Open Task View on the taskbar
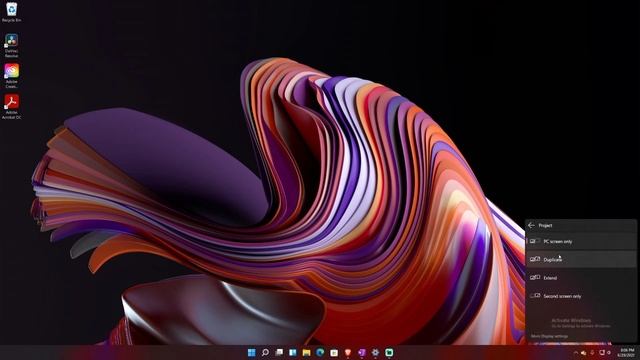This screenshot has height=360, width=640. click(x=279, y=352)
